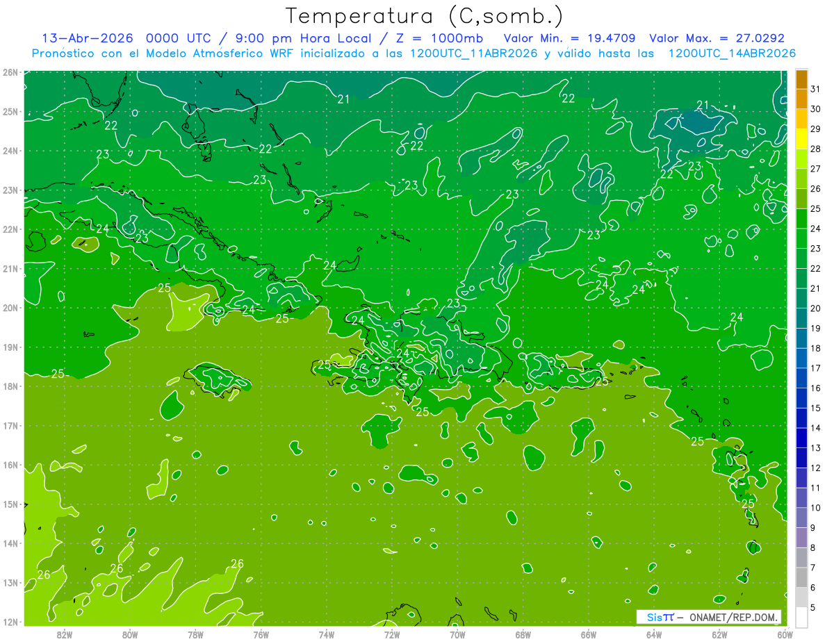The width and height of the screenshot is (834, 644).
Task: Click the 82W longitude axis label
Action: (x=65, y=634)
